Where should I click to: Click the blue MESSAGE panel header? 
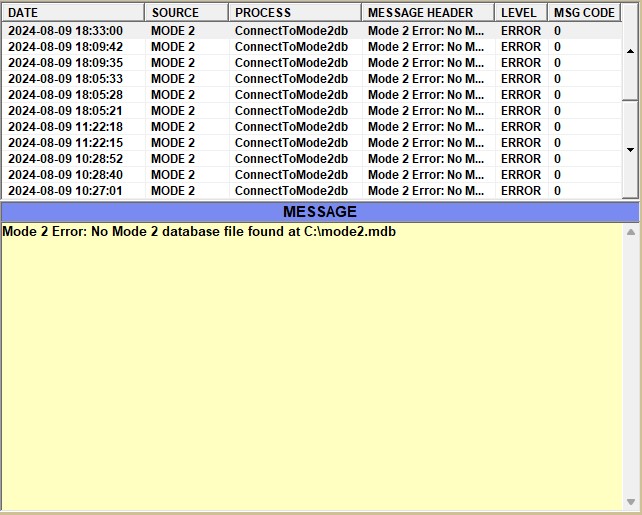pos(319,212)
